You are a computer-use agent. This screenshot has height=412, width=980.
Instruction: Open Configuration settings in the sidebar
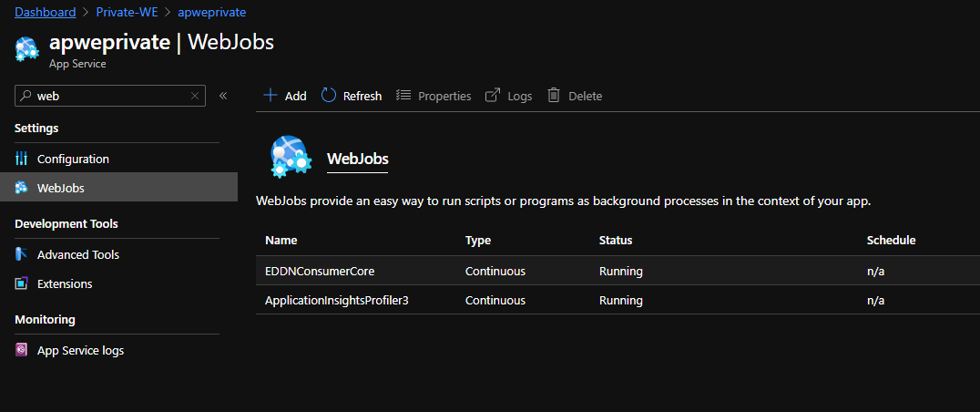tap(73, 159)
